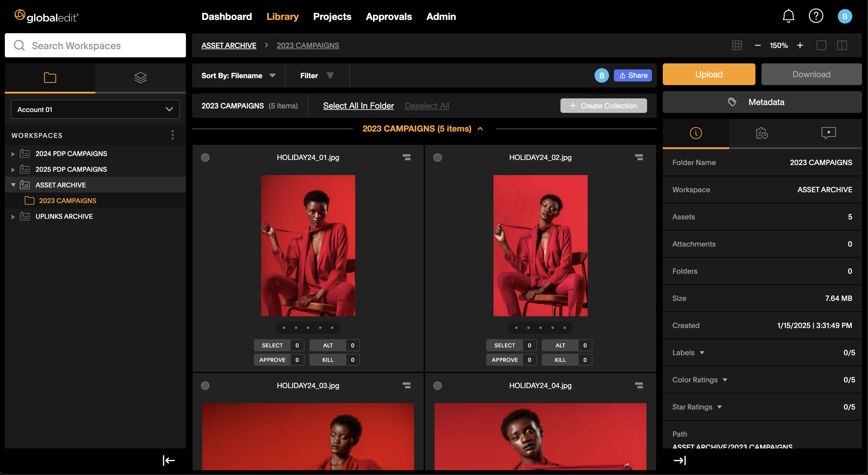This screenshot has width=868, height=475.
Task: Open the folders tab in sidebar
Action: (50, 78)
